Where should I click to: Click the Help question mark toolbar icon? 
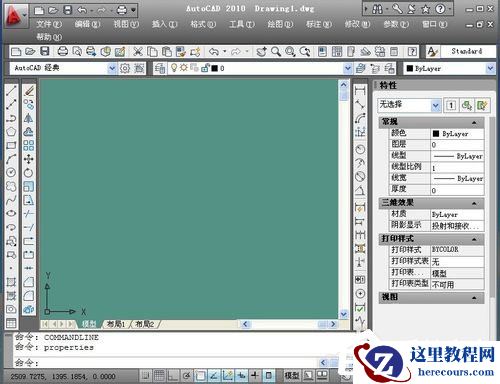pyautogui.click(x=412, y=51)
